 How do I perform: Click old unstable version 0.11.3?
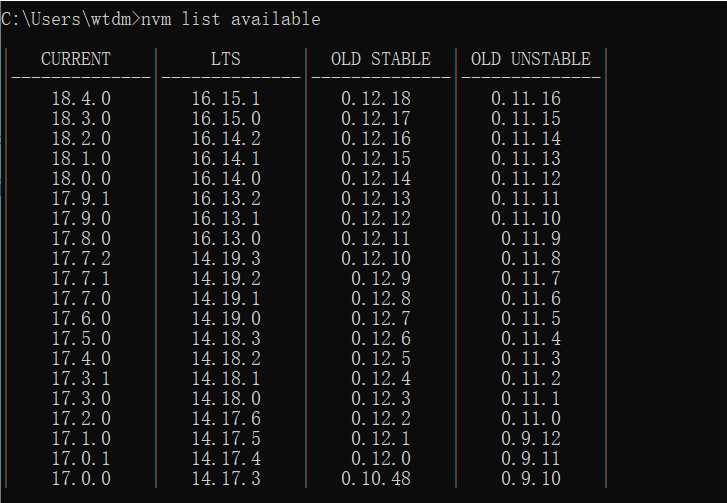(x=531, y=358)
